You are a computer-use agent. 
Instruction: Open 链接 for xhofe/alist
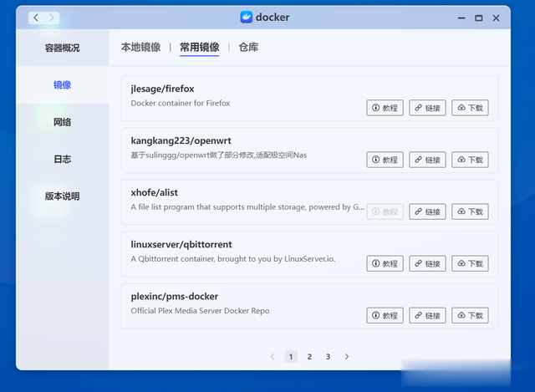pos(427,211)
